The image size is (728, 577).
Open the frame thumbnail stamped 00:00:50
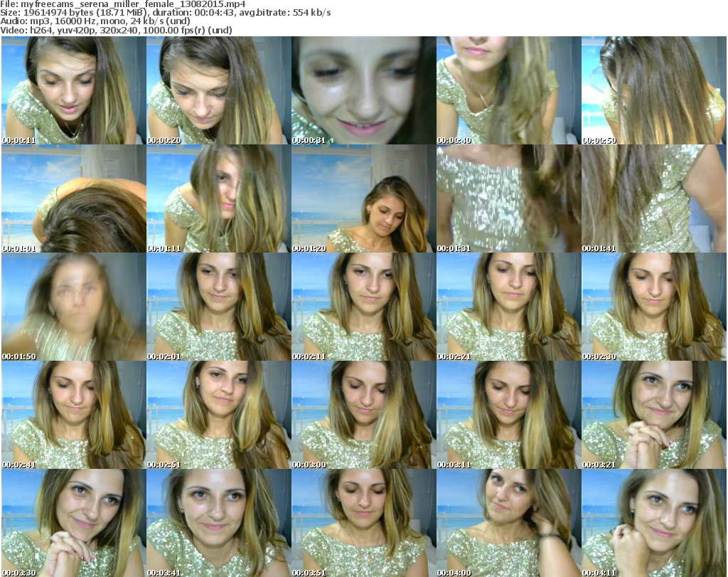tap(654, 90)
